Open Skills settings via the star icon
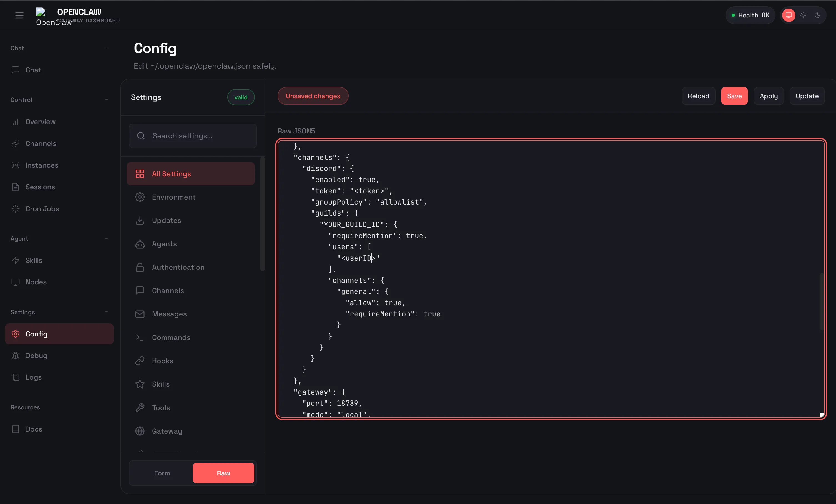This screenshot has width=836, height=504. click(140, 384)
